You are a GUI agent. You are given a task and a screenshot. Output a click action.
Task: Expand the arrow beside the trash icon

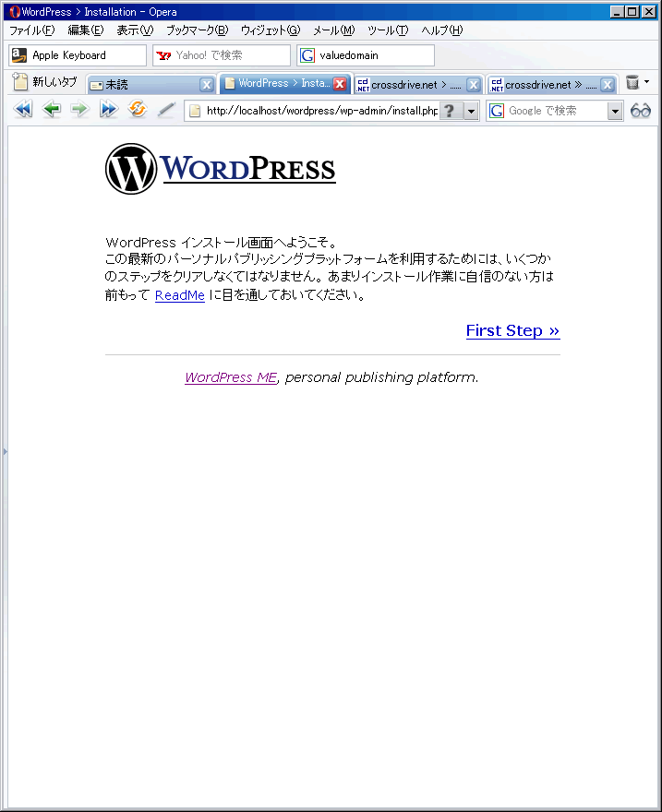646,82
